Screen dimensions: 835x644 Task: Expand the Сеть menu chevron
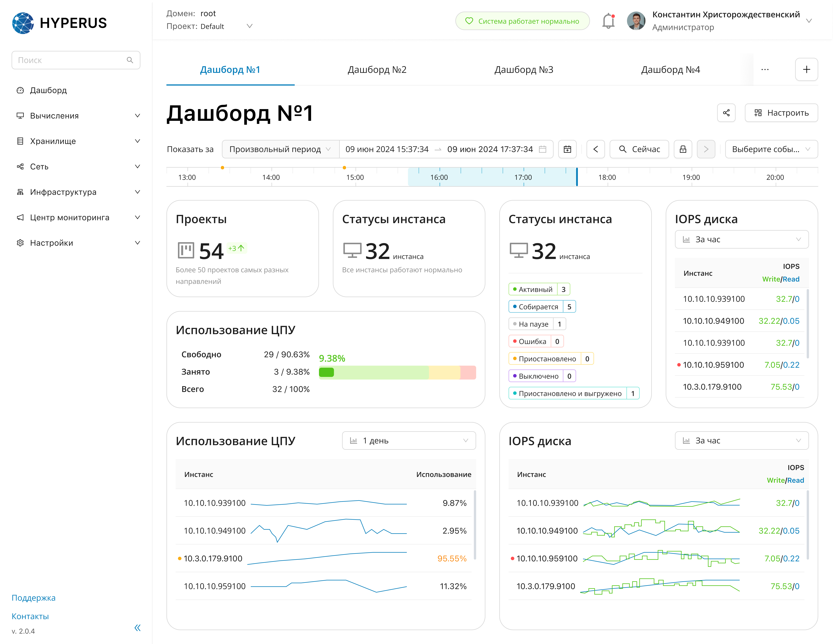point(138,166)
